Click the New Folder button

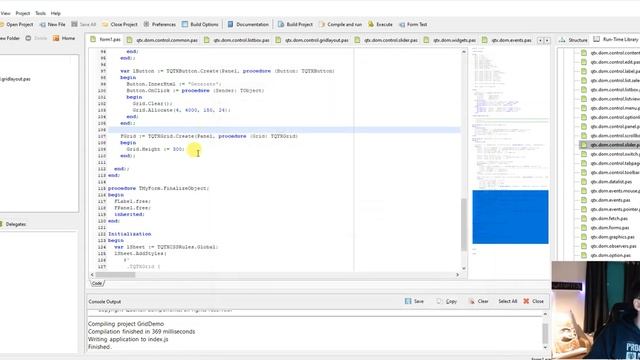pyautogui.click(x=10, y=38)
